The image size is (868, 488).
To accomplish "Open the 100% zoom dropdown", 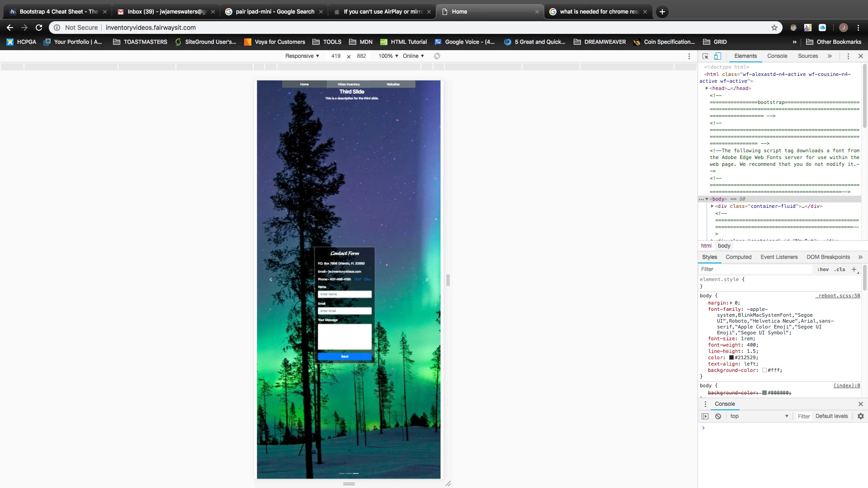I will (388, 56).
